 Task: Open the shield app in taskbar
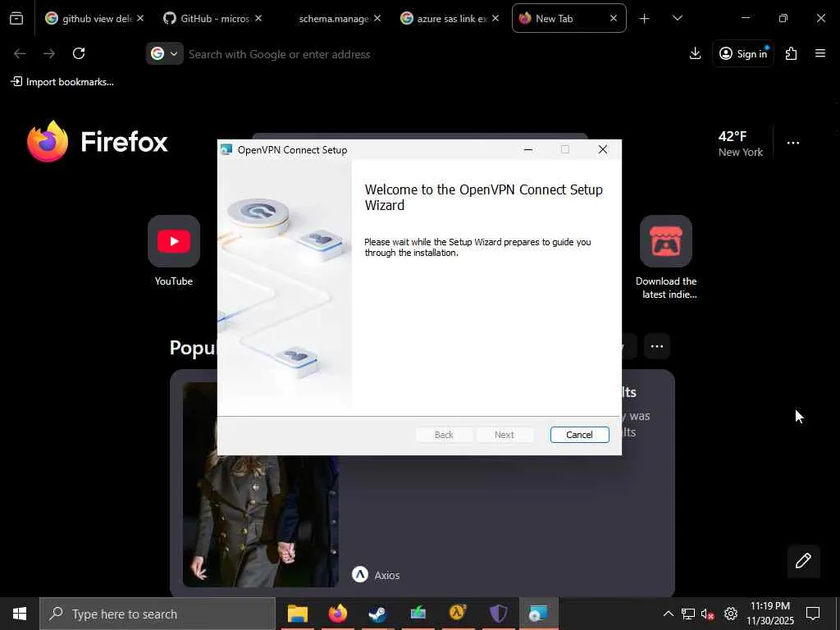[498, 614]
